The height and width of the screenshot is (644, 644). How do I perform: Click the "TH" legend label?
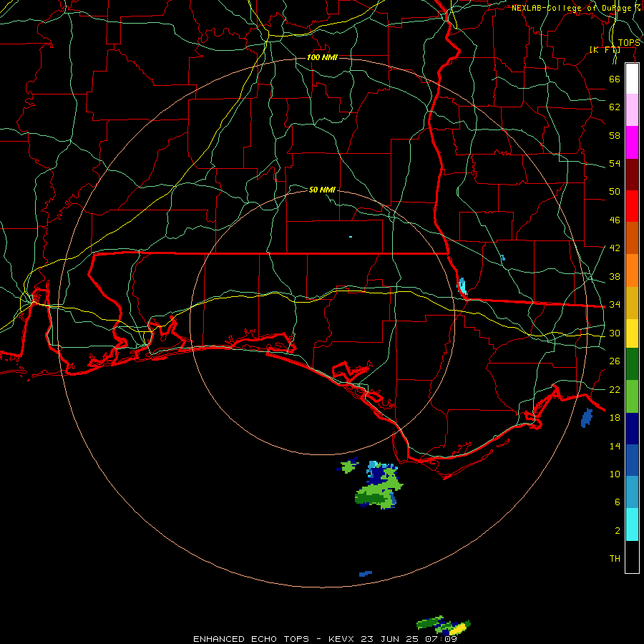click(615, 559)
